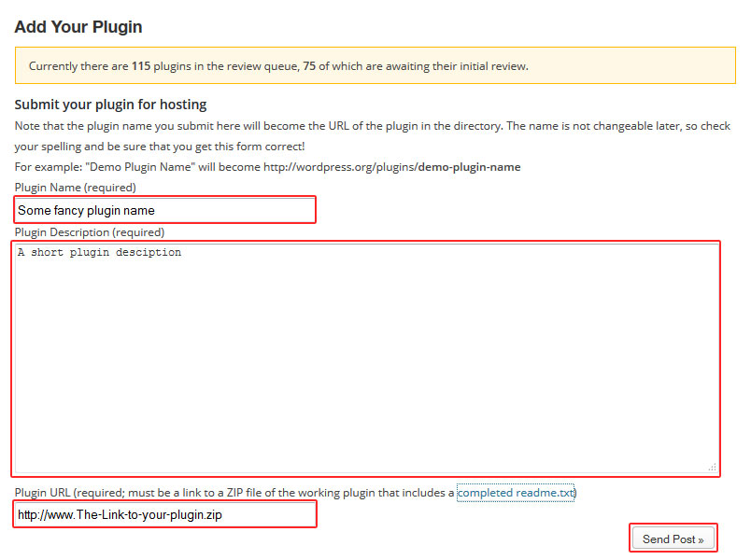
Task: Click the yellow review queue notice banner
Action: [x=374, y=66]
